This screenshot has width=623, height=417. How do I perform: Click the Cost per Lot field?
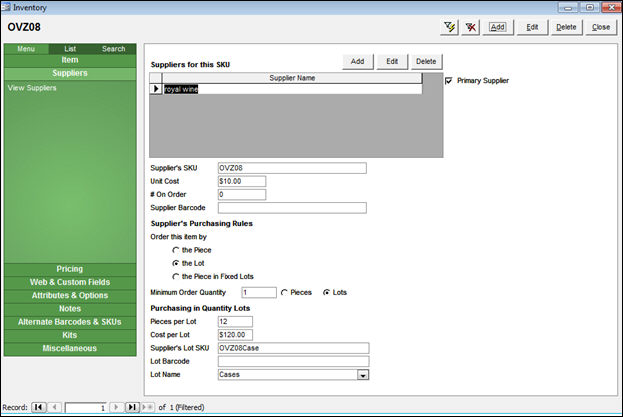click(235, 335)
